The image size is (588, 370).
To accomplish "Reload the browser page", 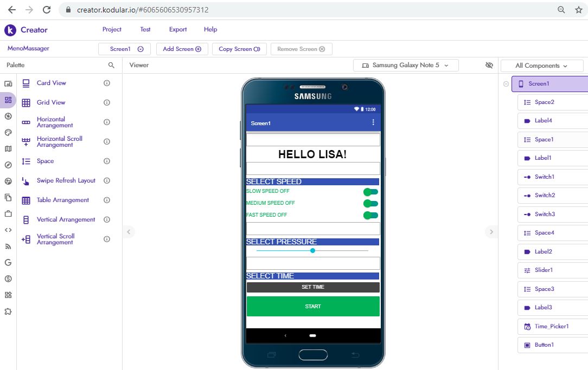I will (47, 10).
